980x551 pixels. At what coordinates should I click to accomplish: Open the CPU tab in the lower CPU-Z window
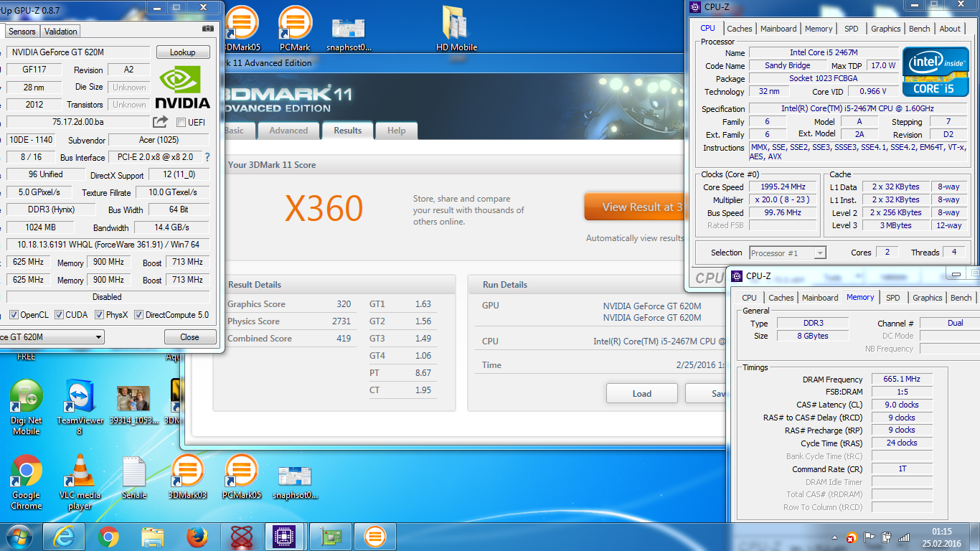click(x=749, y=298)
